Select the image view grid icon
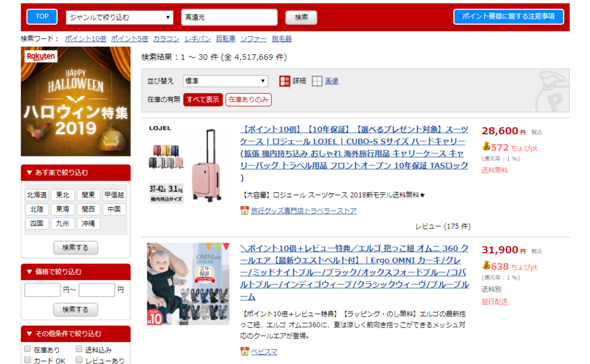This screenshot has width=590, height=364. [x=317, y=81]
